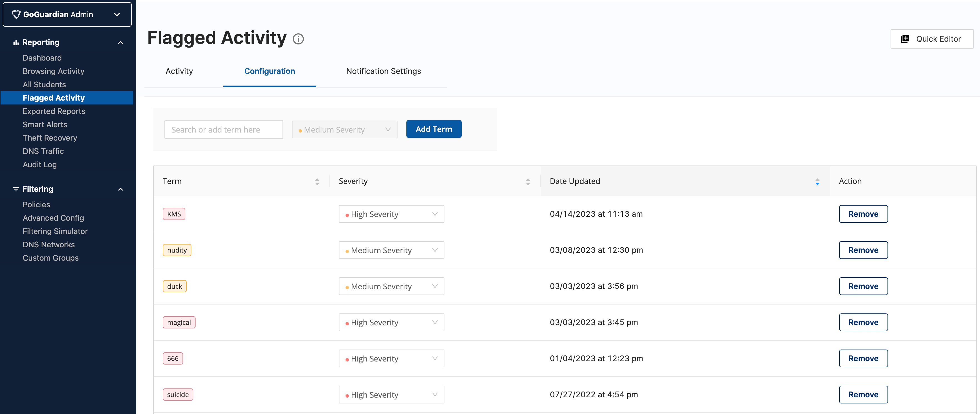Change severity dropdown for duck term
Viewport: 980px width, 414px height.
click(x=391, y=286)
